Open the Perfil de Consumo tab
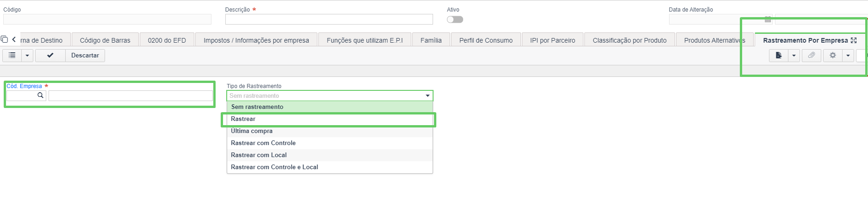The width and height of the screenshot is (868, 203). coord(486,40)
